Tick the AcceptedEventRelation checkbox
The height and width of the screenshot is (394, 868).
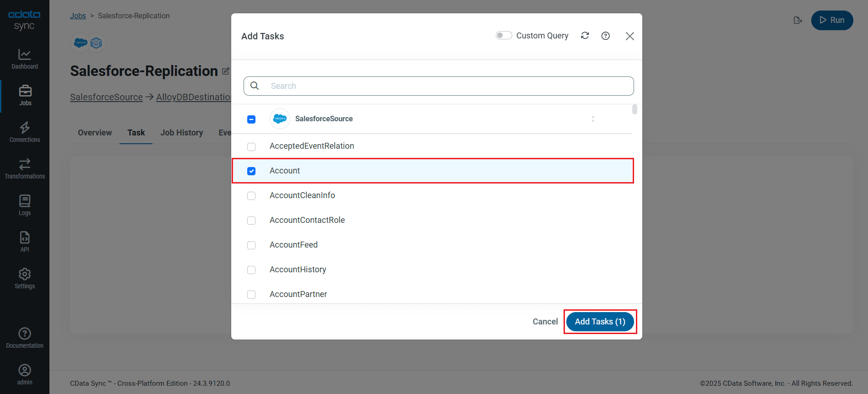(251, 146)
